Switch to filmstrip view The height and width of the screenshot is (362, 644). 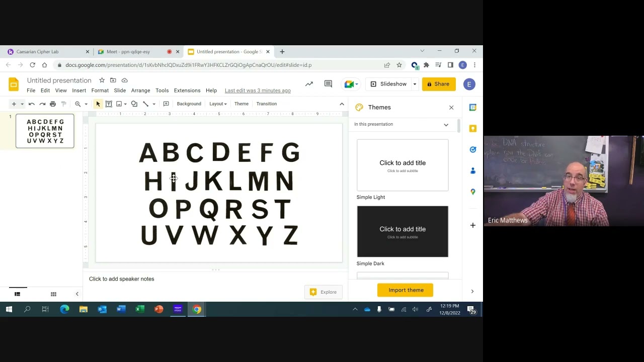tap(17, 294)
